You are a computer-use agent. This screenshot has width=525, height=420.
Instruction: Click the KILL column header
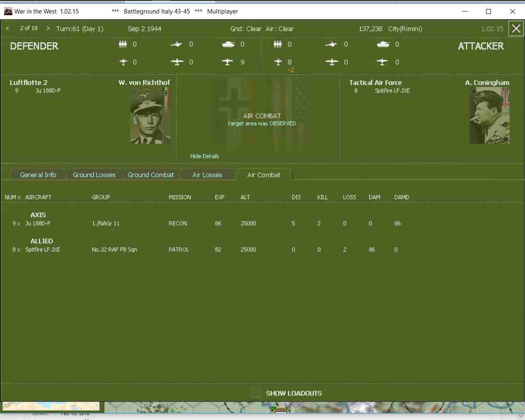pyautogui.click(x=322, y=197)
